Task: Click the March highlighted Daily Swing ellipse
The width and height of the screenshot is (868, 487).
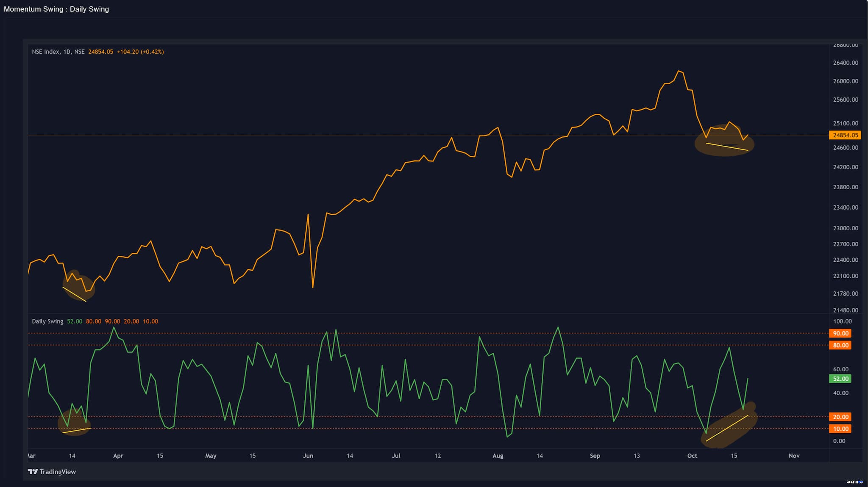Action: [75, 422]
